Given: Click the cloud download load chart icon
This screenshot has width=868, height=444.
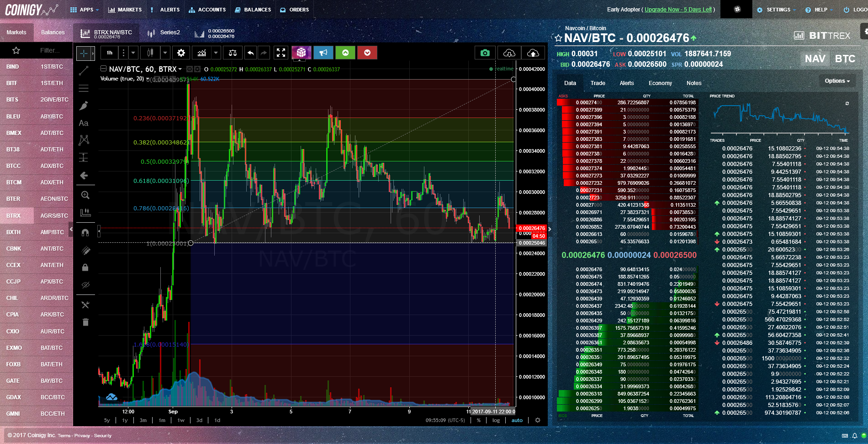Looking at the screenshot, I should 509,53.
